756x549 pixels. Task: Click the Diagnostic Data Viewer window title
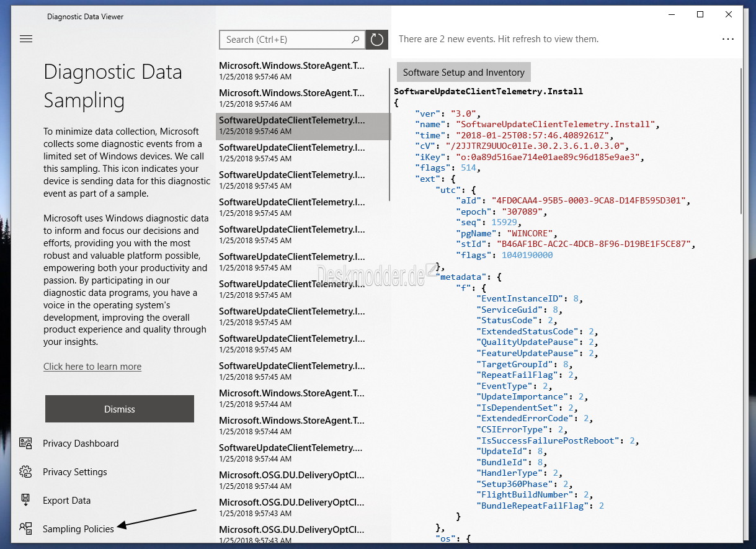pos(85,17)
